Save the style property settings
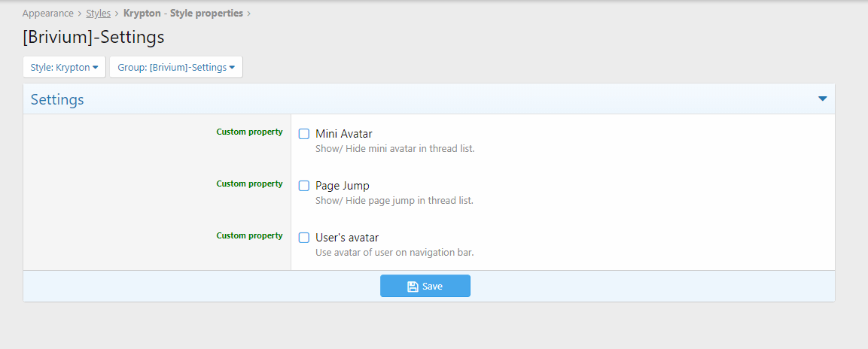The width and height of the screenshot is (868, 349). [x=425, y=286]
